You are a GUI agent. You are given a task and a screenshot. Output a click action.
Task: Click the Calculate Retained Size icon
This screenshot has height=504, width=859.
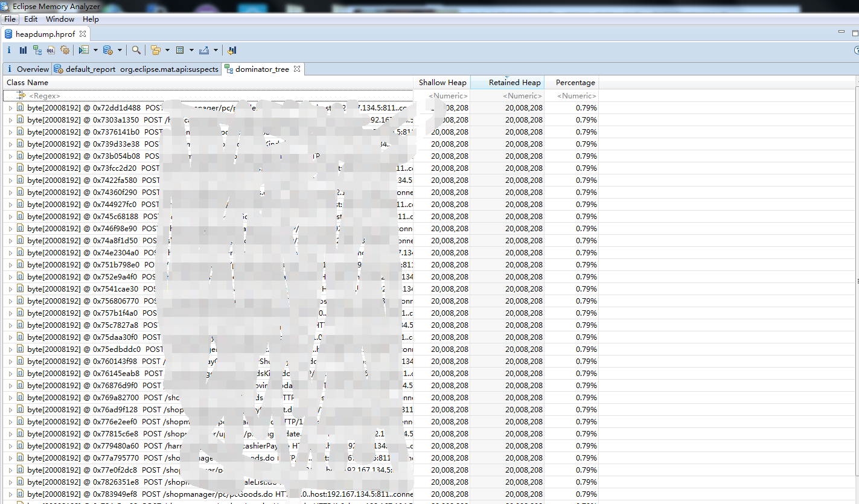180,50
